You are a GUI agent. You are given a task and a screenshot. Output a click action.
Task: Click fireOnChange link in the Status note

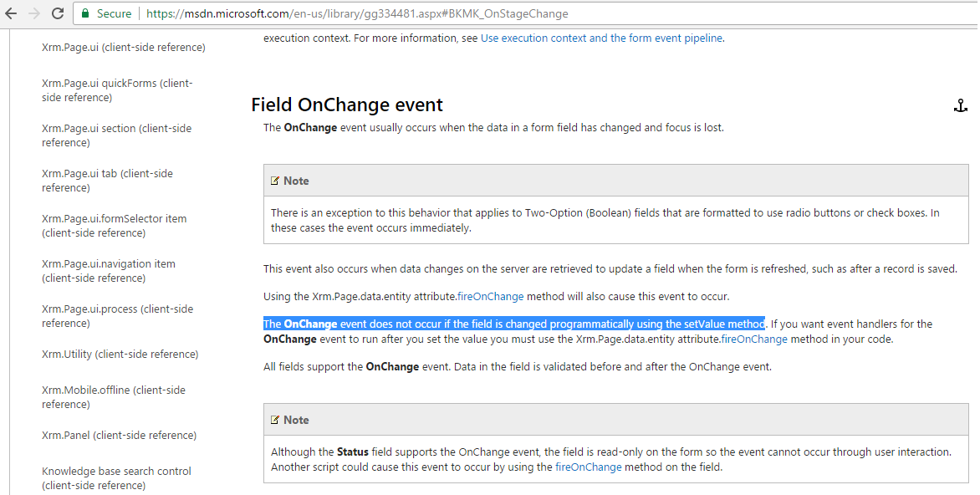(x=588, y=467)
